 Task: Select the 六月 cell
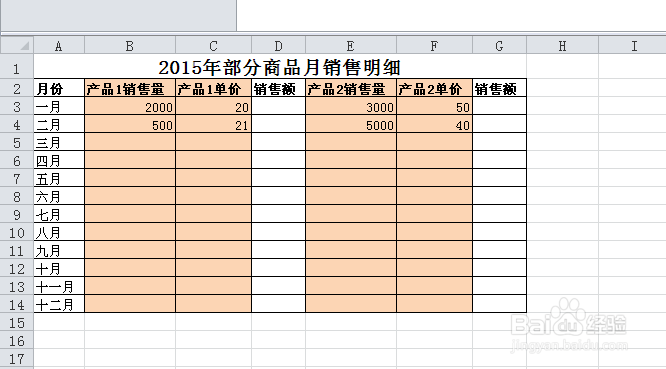click(x=59, y=196)
